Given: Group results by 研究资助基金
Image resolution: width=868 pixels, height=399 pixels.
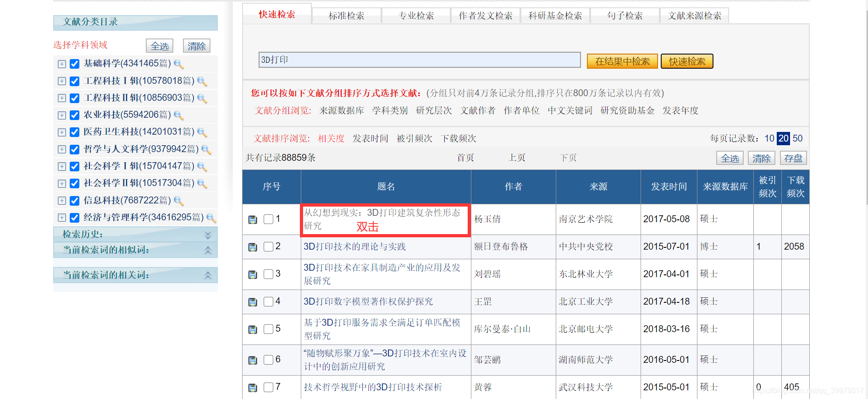Looking at the screenshot, I should 628,110.
